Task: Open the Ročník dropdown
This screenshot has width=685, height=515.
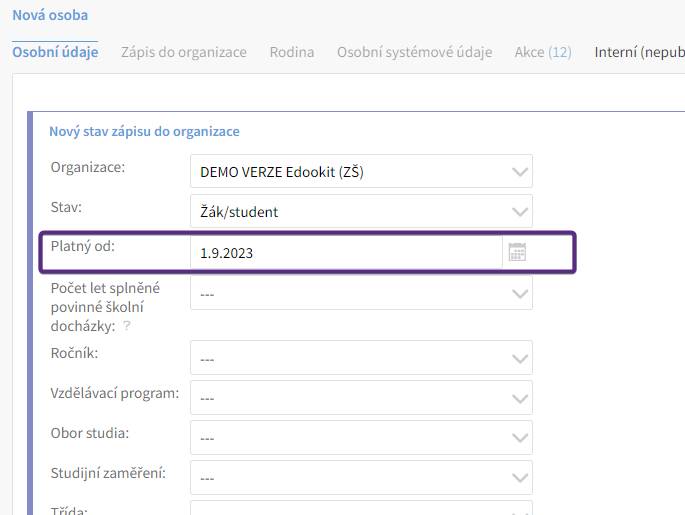Action: 361,358
